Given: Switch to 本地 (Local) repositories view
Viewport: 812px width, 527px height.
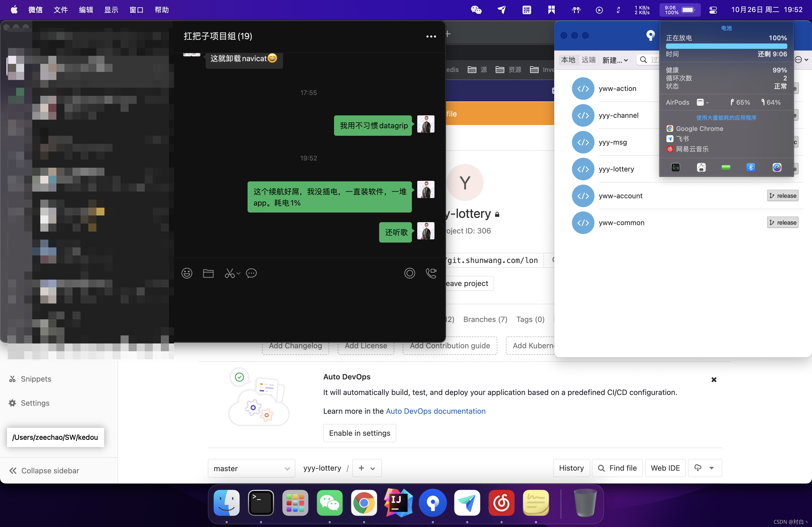Looking at the screenshot, I should click(568, 60).
